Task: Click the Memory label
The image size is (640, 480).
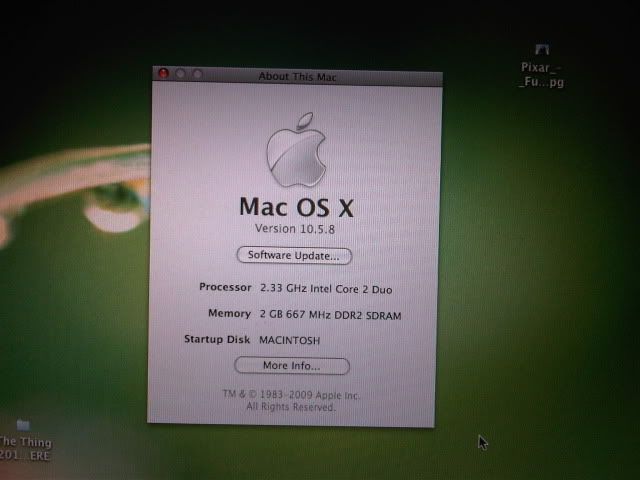Action: (229, 313)
